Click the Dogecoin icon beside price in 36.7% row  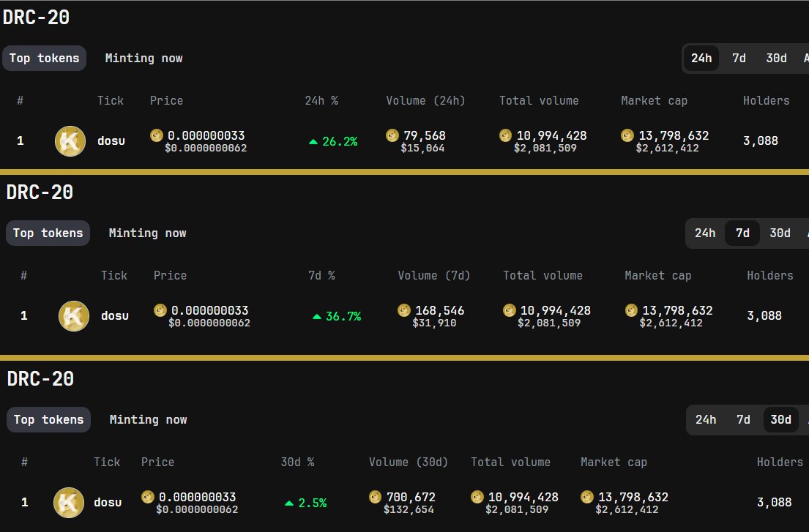pyautogui.click(x=160, y=310)
